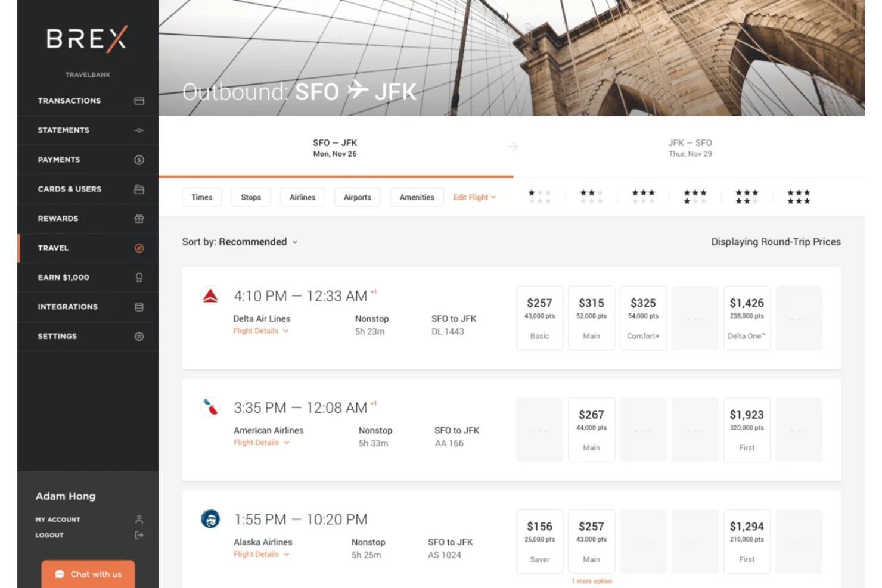Select Alaska $156 Saver fare
Image resolution: width=882 pixels, height=588 pixels.
click(539, 542)
